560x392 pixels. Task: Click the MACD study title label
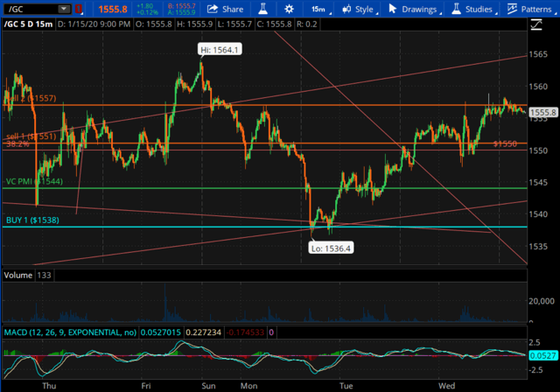70,332
